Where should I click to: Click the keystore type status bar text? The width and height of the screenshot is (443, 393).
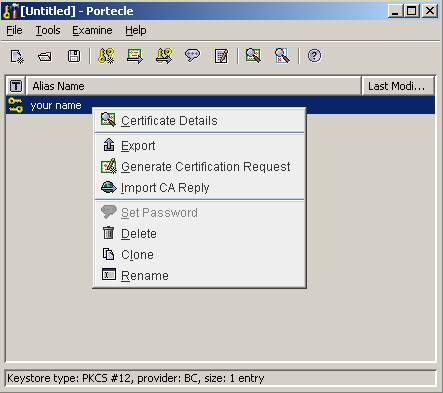(x=135, y=378)
